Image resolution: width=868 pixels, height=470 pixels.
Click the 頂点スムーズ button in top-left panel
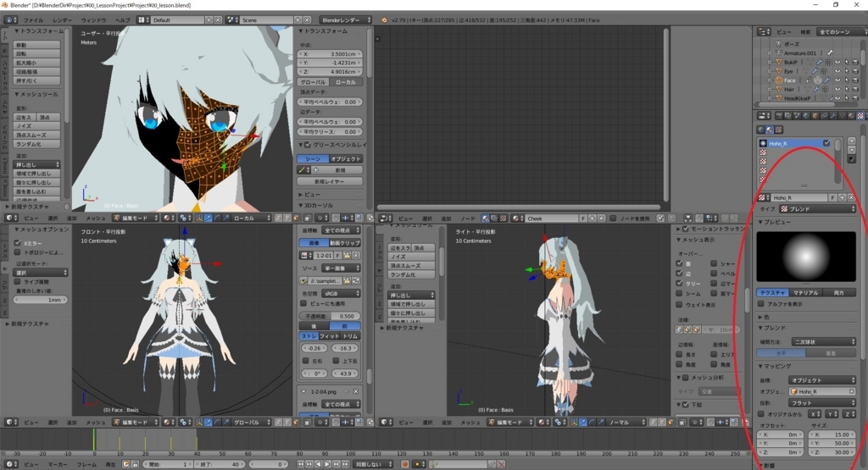click(36, 135)
